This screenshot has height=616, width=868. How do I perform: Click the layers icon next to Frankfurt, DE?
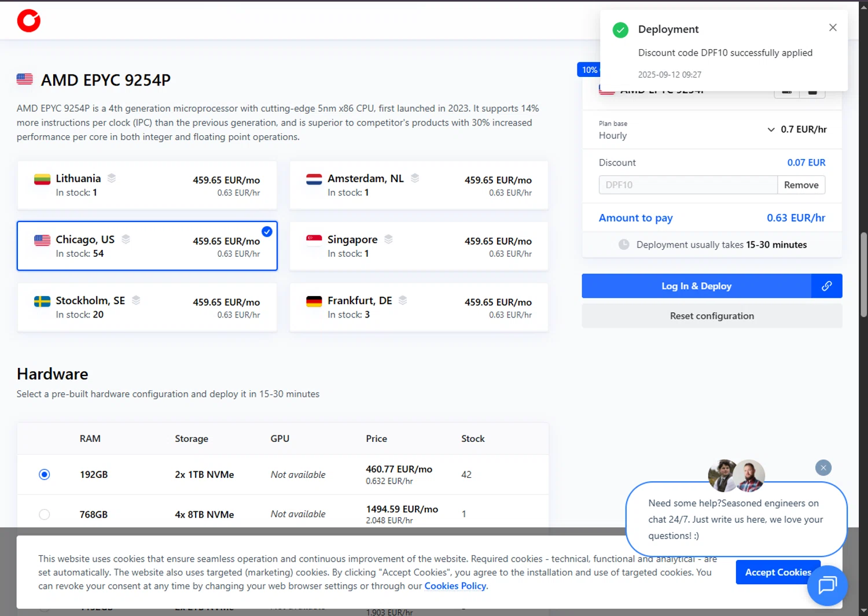403,300
